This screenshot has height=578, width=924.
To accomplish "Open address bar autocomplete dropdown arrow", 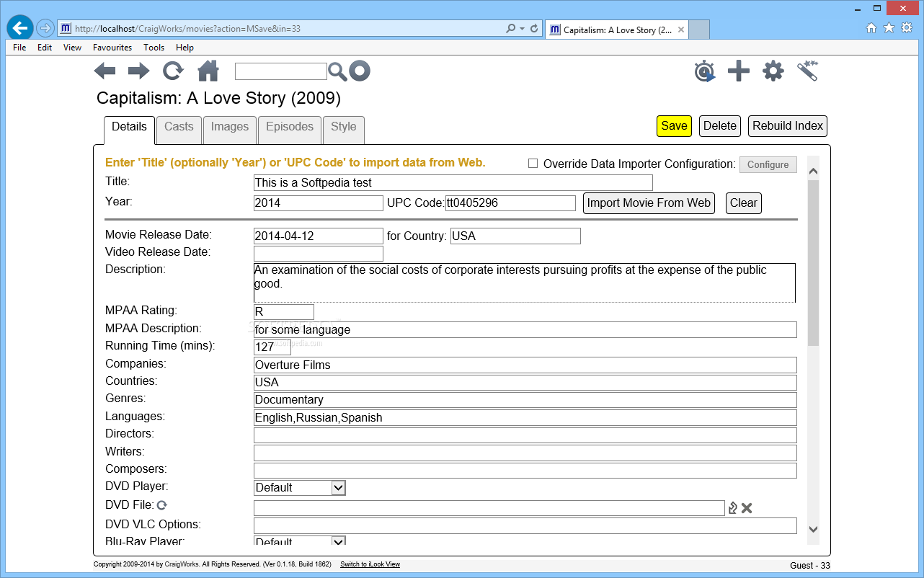I will coord(522,29).
